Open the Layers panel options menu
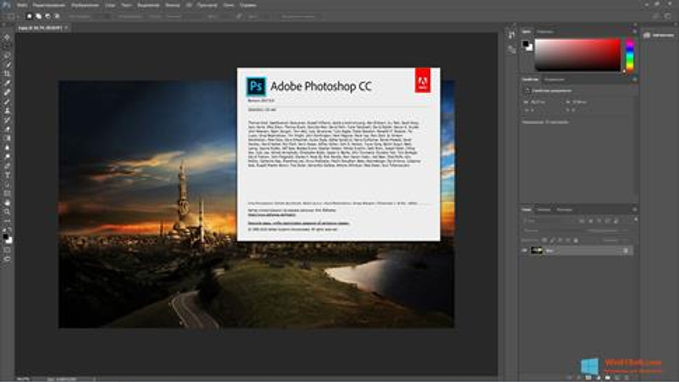Screen dimensions: 679x382 [634, 210]
